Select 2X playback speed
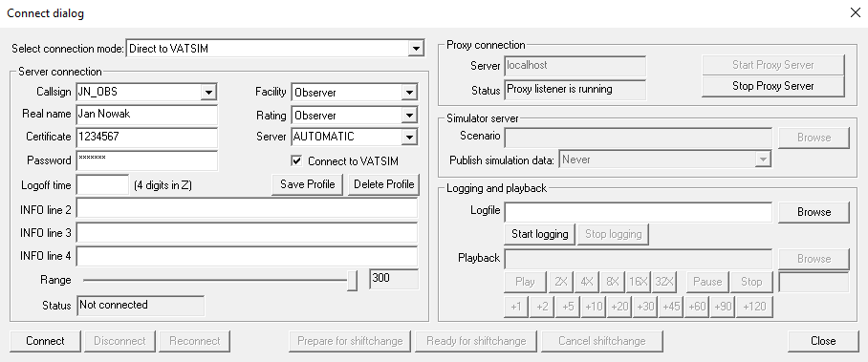The image size is (868, 362). tap(561, 282)
